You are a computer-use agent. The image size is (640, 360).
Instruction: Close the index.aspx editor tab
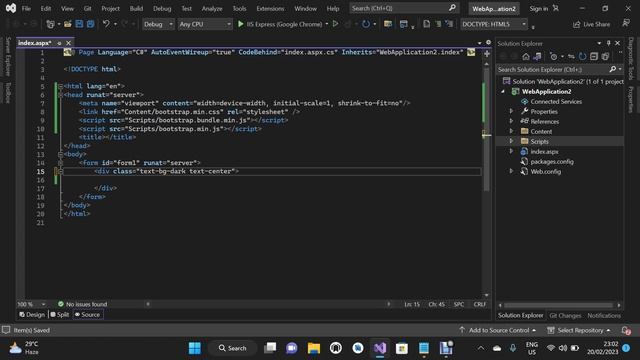pyautogui.click(x=69, y=43)
